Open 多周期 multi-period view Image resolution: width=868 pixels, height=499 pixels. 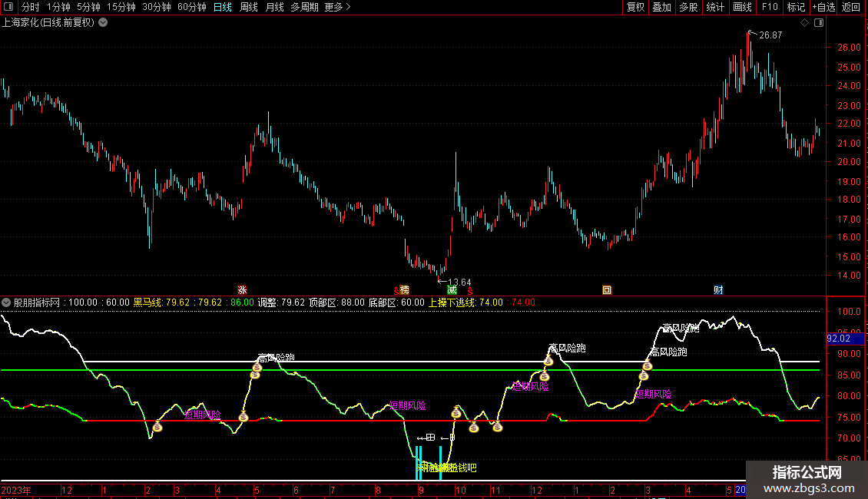pos(304,7)
